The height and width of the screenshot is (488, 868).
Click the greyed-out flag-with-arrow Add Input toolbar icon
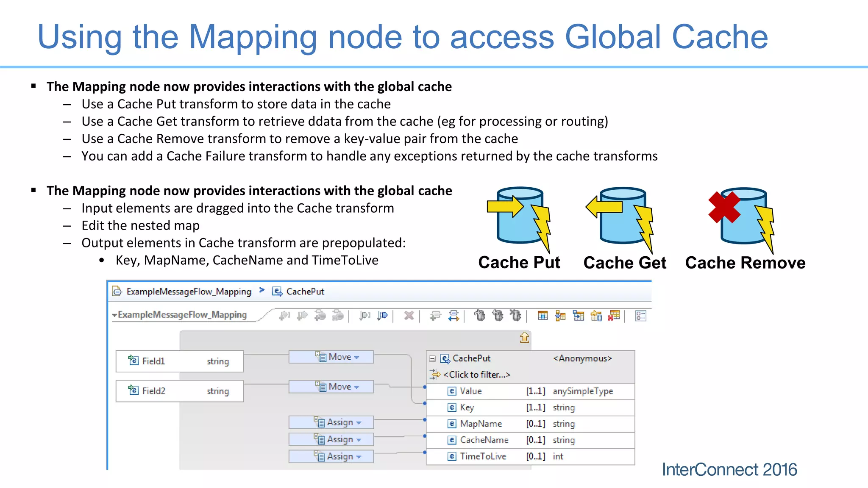click(284, 316)
